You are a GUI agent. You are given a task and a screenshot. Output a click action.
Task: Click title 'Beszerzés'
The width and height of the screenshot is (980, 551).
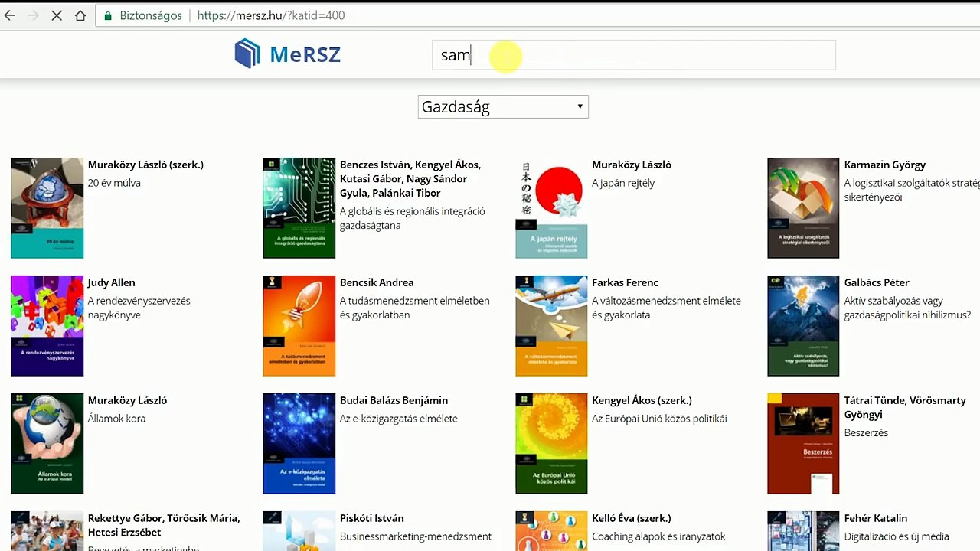point(866,432)
